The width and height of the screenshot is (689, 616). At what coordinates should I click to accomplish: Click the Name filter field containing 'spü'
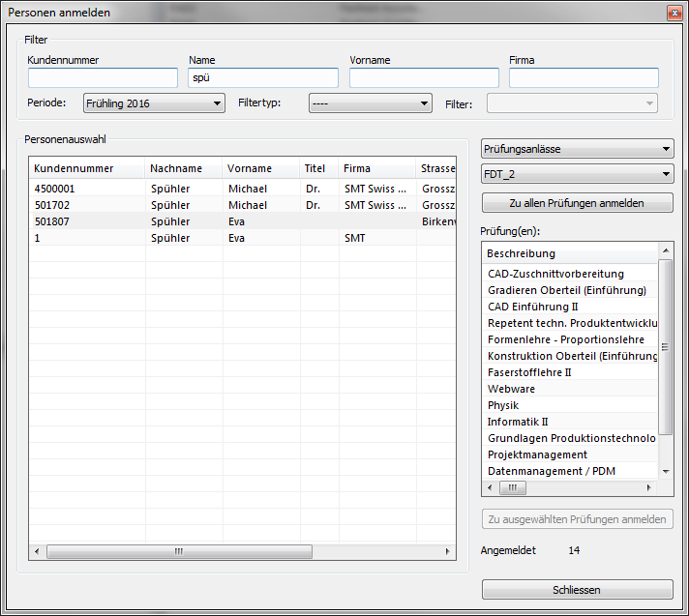pos(263,78)
